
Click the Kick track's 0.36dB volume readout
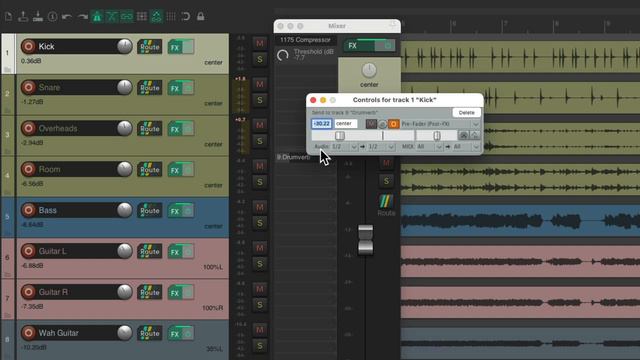(31, 61)
